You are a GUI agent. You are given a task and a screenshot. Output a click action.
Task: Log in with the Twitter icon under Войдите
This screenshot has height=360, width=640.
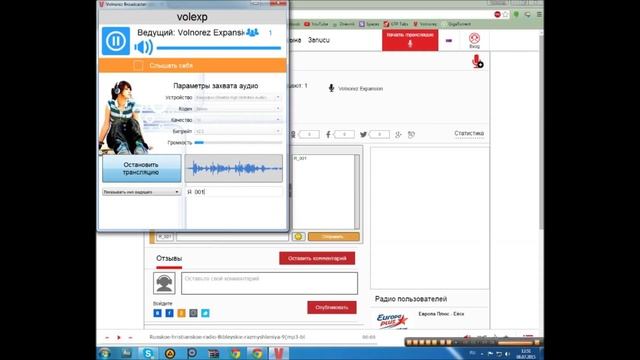click(205, 313)
